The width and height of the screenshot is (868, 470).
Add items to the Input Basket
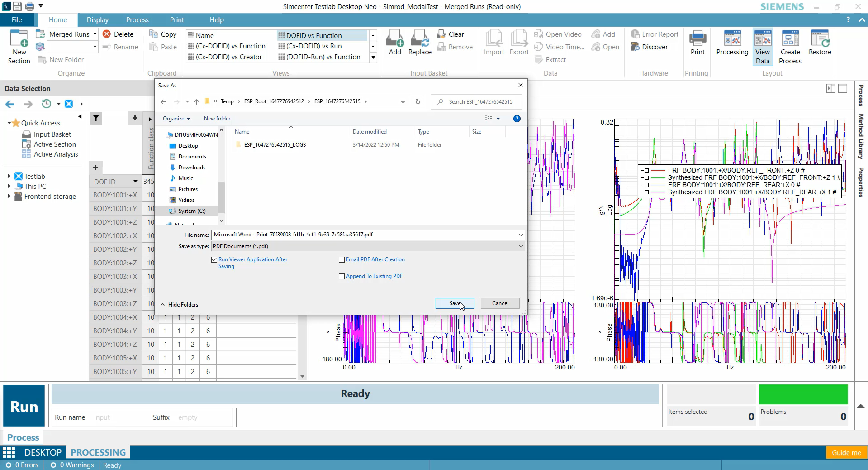pyautogui.click(x=394, y=43)
